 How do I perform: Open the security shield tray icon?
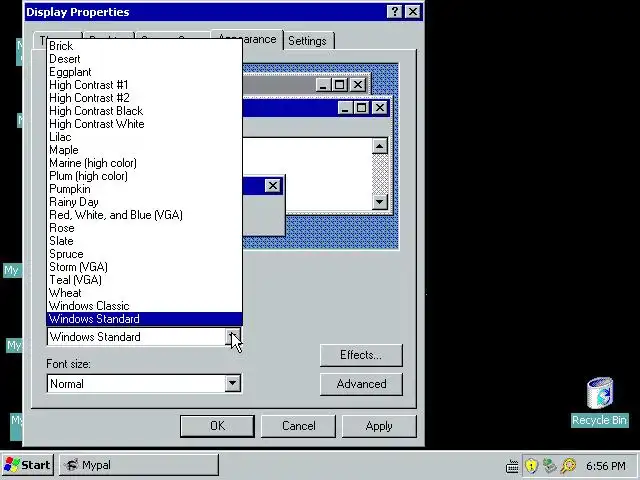point(531,466)
